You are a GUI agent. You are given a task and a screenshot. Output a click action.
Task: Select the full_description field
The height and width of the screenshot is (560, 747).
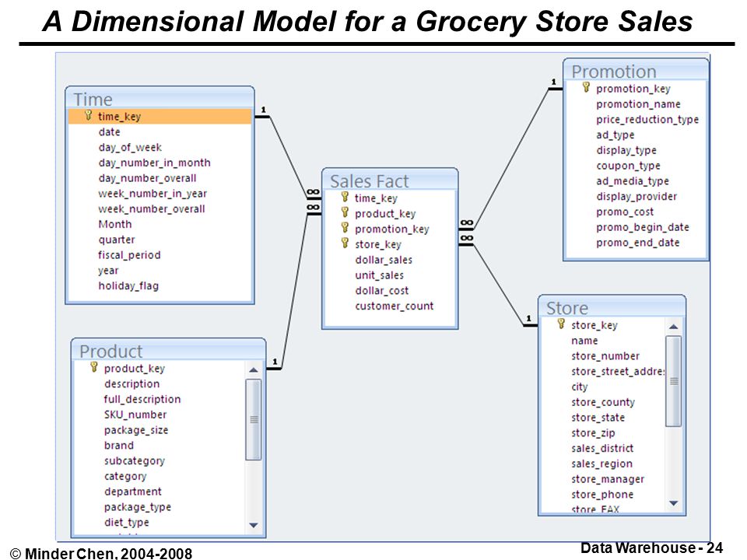point(142,399)
